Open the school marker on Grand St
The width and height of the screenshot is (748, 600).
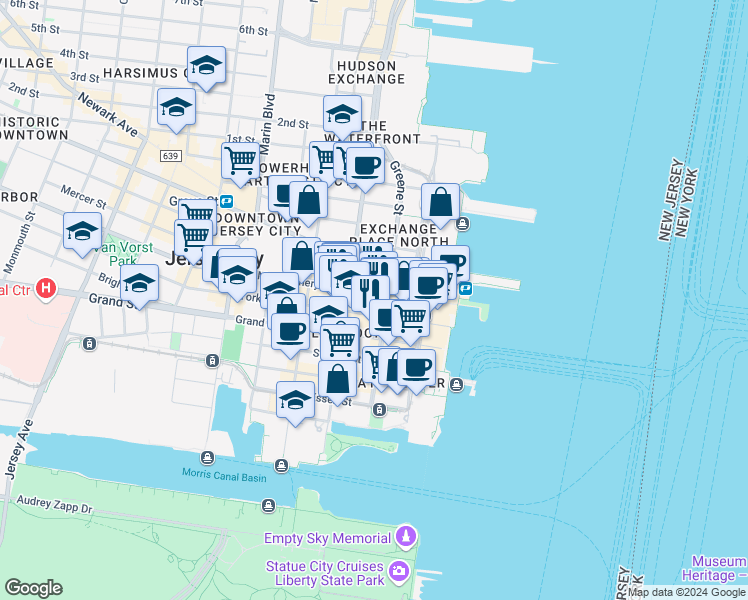pos(139,283)
